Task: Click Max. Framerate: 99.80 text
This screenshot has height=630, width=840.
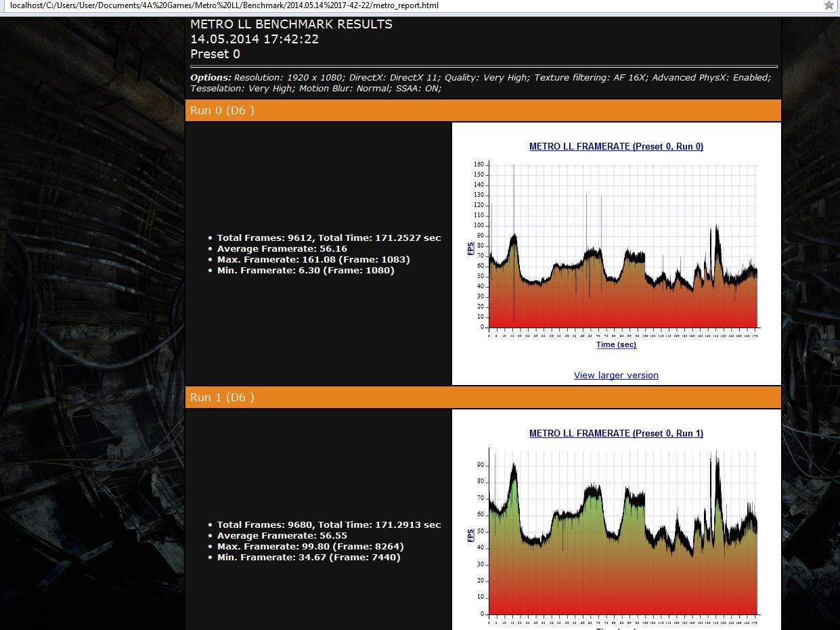Action: click(x=311, y=547)
